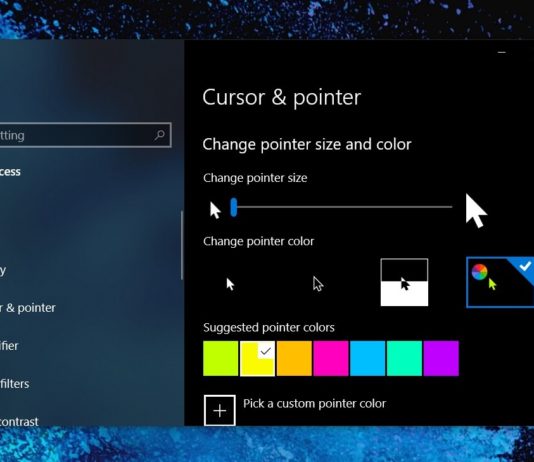Image resolution: width=534 pixels, height=462 pixels.
Task: Click the 'Change pointer color' label
Action: click(x=258, y=241)
